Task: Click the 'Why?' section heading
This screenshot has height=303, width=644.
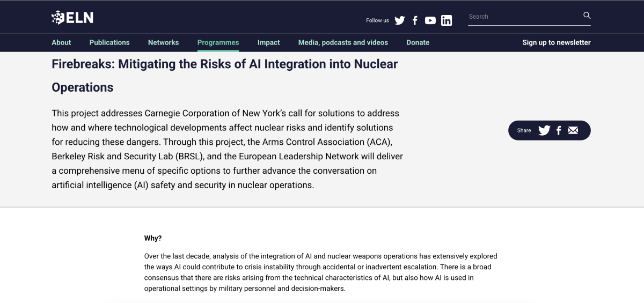Action: (x=153, y=238)
